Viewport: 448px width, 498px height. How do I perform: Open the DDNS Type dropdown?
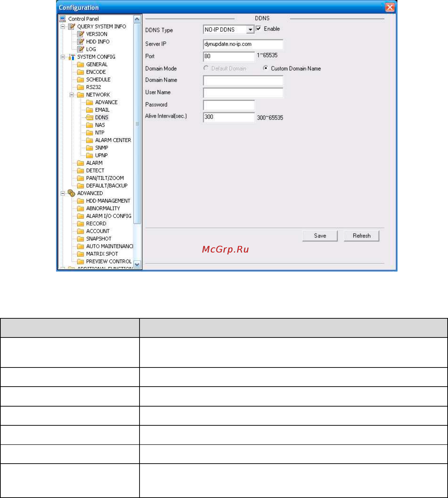click(x=250, y=30)
